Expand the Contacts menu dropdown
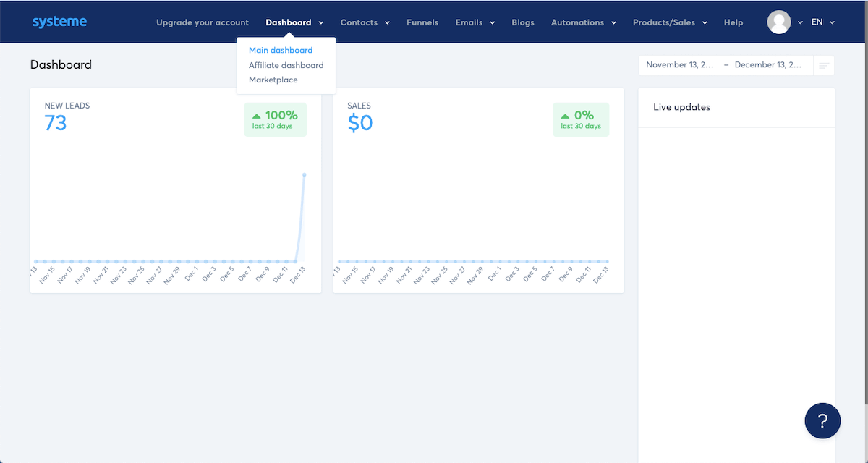The image size is (868, 463). pyautogui.click(x=365, y=22)
